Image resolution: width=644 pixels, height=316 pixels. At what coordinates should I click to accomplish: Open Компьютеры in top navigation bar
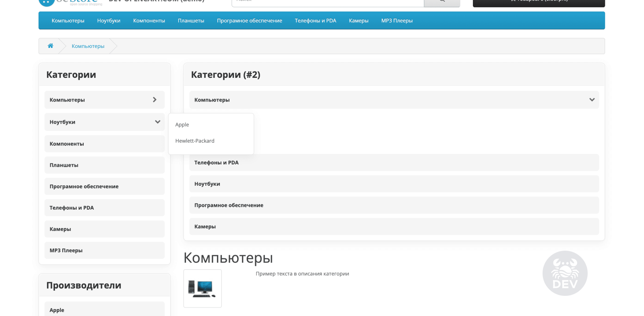click(68, 21)
